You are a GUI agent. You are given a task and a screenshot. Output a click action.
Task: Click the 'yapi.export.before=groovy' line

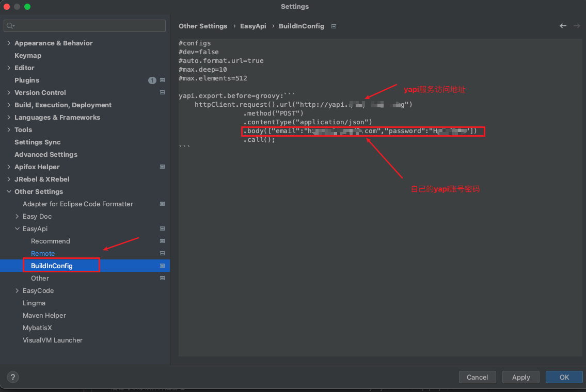236,96
